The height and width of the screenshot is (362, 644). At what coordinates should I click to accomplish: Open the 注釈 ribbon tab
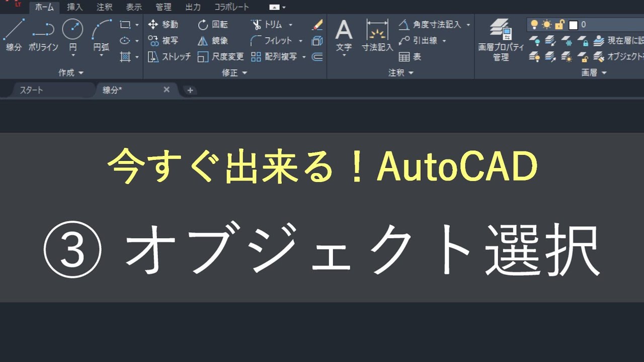coord(105,7)
